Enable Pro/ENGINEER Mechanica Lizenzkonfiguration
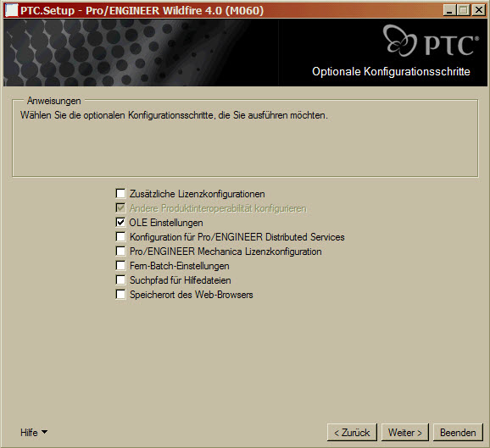The height and width of the screenshot is (448, 490). 120,251
